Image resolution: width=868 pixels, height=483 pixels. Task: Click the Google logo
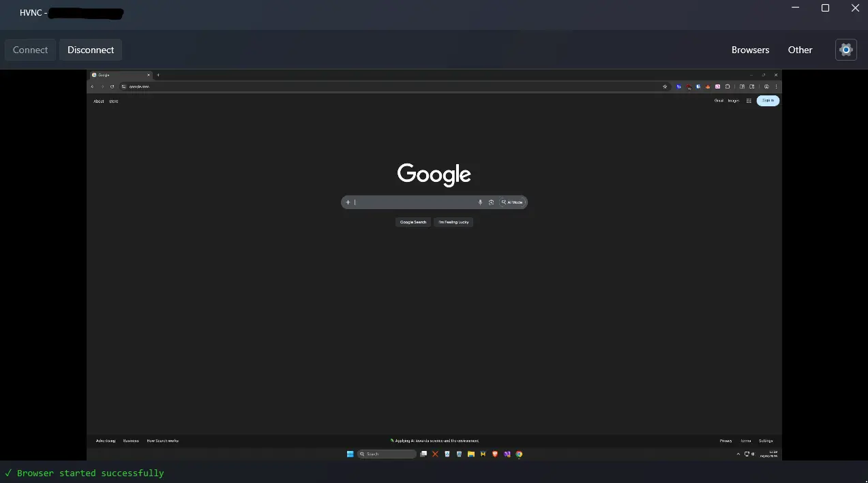pos(434,174)
